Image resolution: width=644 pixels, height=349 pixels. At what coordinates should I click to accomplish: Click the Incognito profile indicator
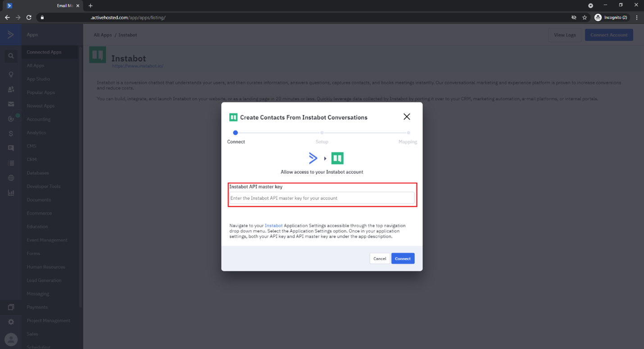(611, 18)
